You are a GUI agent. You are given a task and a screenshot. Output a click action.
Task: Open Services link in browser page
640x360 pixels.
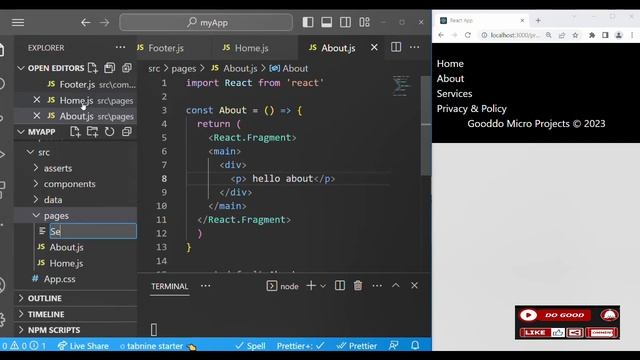(454, 93)
